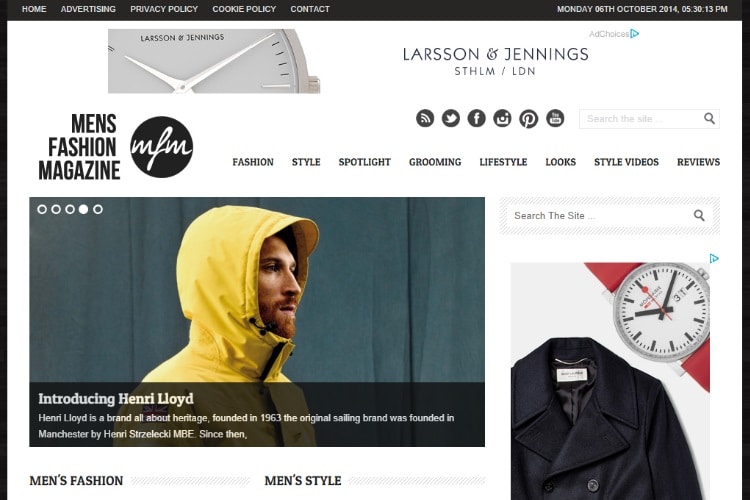Click the header search magnifier icon
750x500 pixels.
coord(709,119)
